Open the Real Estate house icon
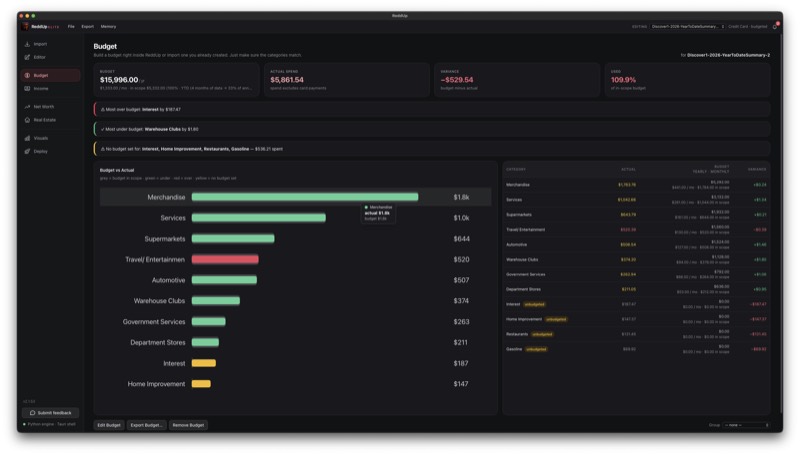 pos(27,120)
